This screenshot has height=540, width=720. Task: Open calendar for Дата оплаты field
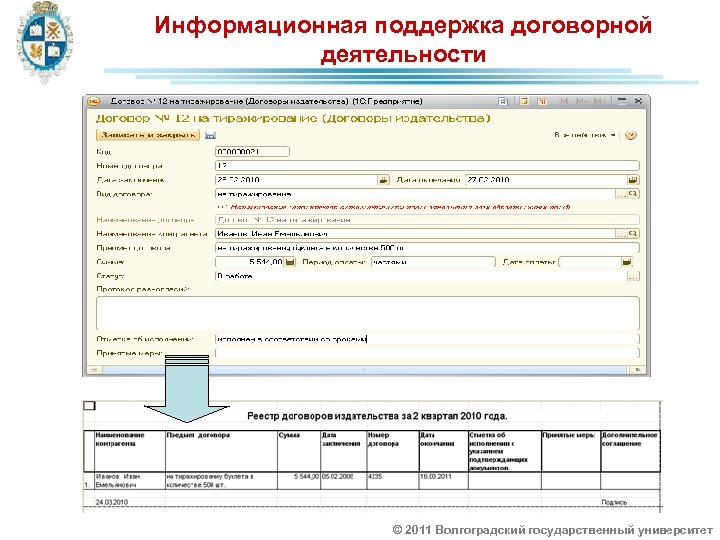point(627,262)
